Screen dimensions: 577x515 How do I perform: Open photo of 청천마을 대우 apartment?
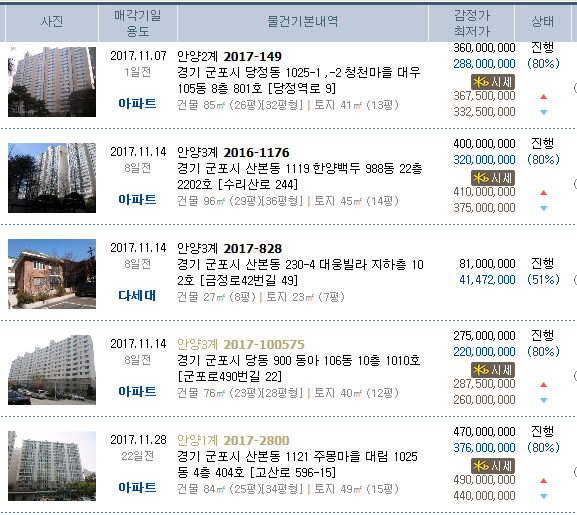[x=52, y=82]
